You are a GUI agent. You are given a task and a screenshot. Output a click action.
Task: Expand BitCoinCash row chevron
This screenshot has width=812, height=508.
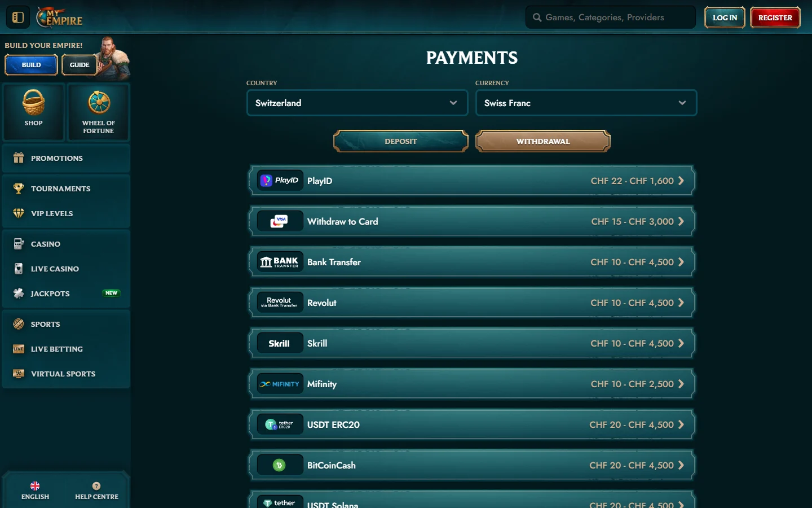pos(681,465)
